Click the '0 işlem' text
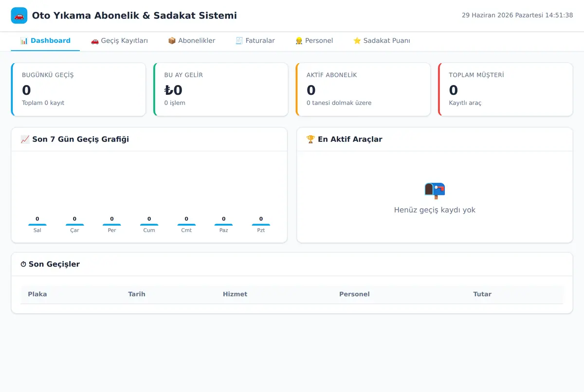The width and height of the screenshot is (584, 392). 175,103
